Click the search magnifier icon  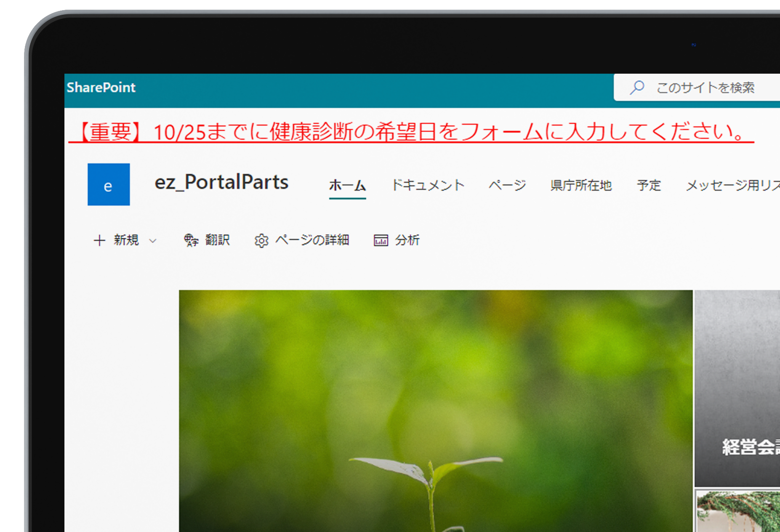click(x=637, y=88)
